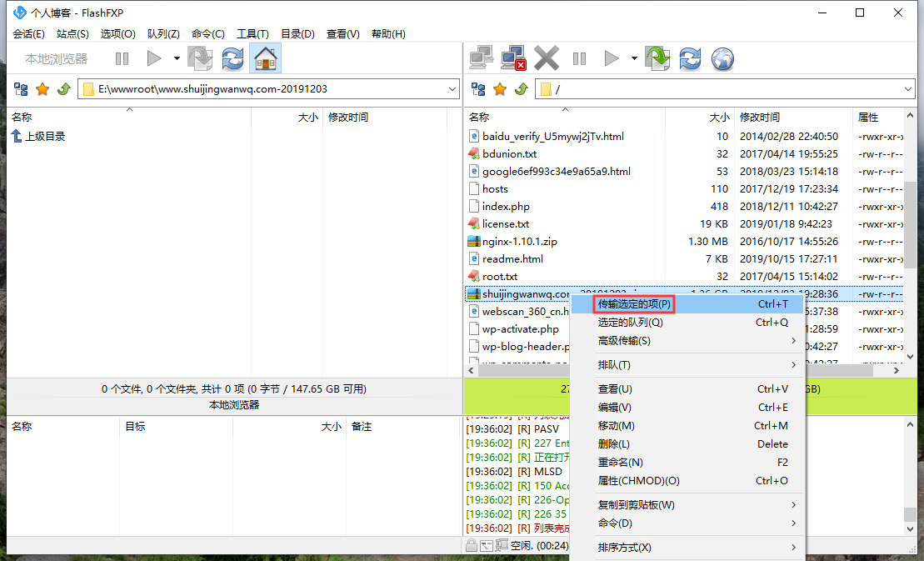Select the nginx-1.10.1.zip file
The width and height of the screenshot is (924, 561).
tap(519, 242)
